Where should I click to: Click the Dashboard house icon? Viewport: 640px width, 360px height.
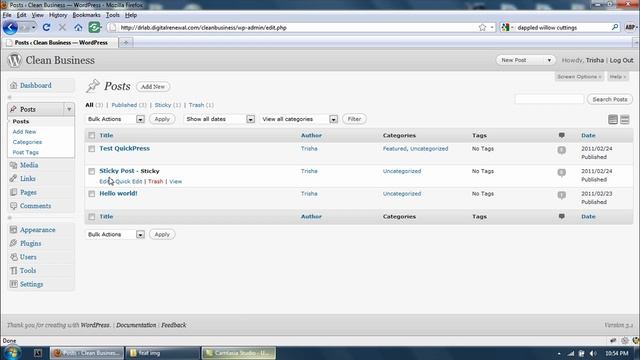tap(13, 85)
